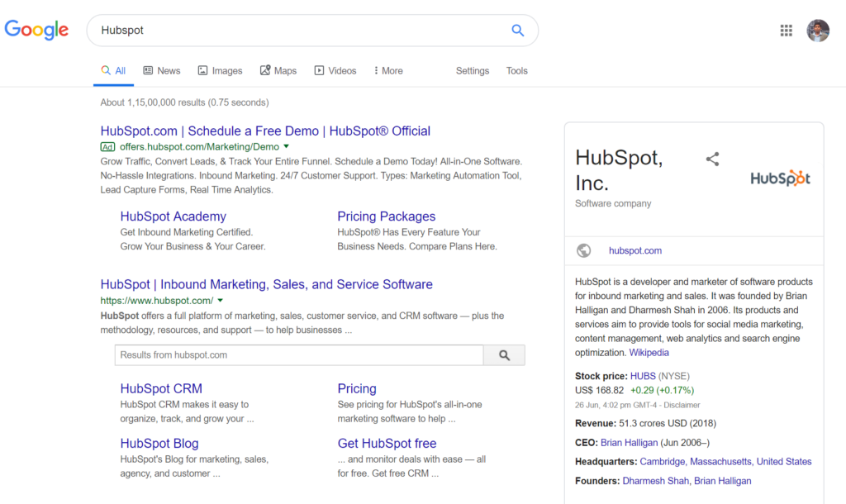
Task: Open the Maps search tab
Action: pyautogui.click(x=278, y=71)
